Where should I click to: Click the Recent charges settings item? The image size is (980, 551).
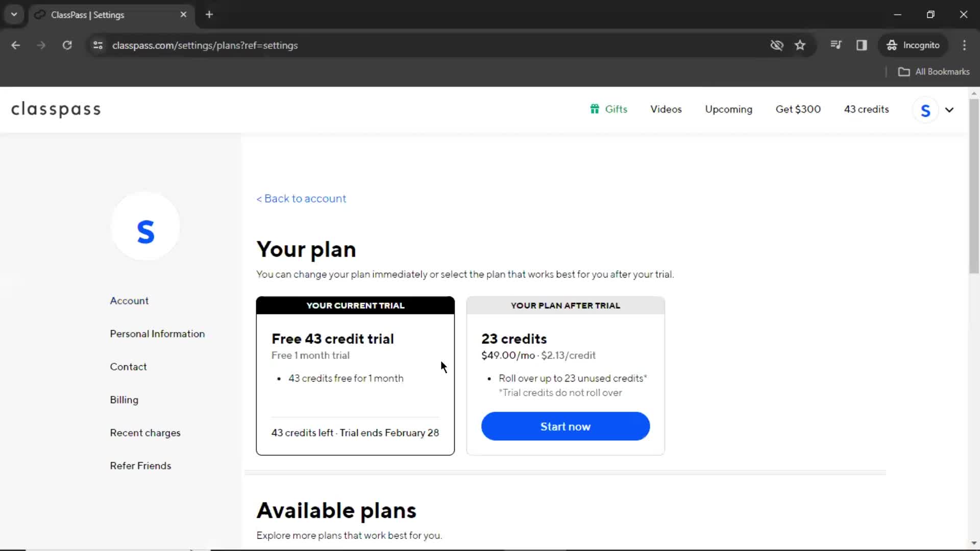(145, 433)
